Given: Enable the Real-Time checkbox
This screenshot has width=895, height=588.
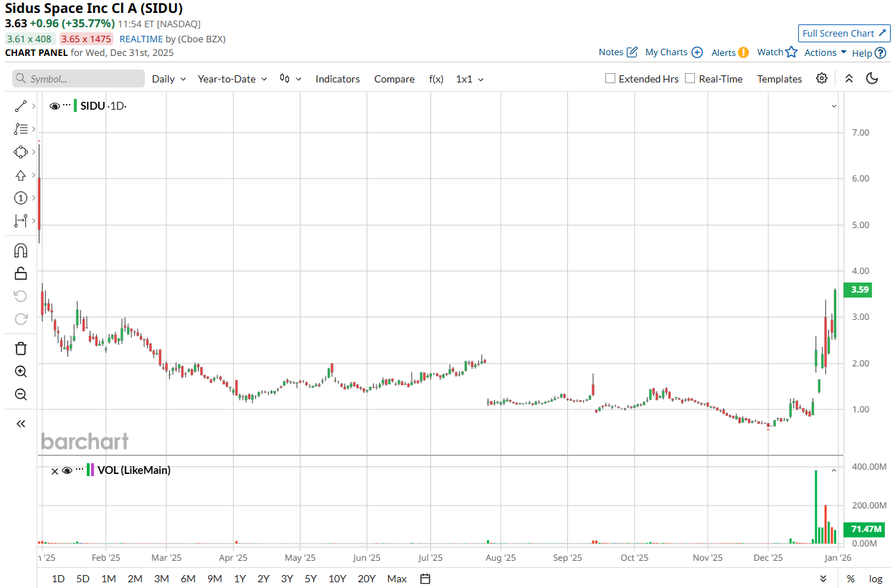Looking at the screenshot, I should [690, 79].
